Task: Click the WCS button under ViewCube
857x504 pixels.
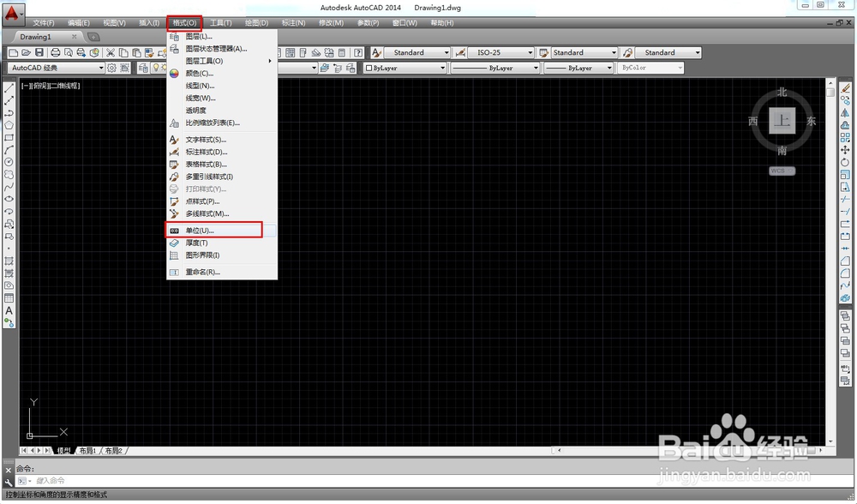Action: [782, 171]
